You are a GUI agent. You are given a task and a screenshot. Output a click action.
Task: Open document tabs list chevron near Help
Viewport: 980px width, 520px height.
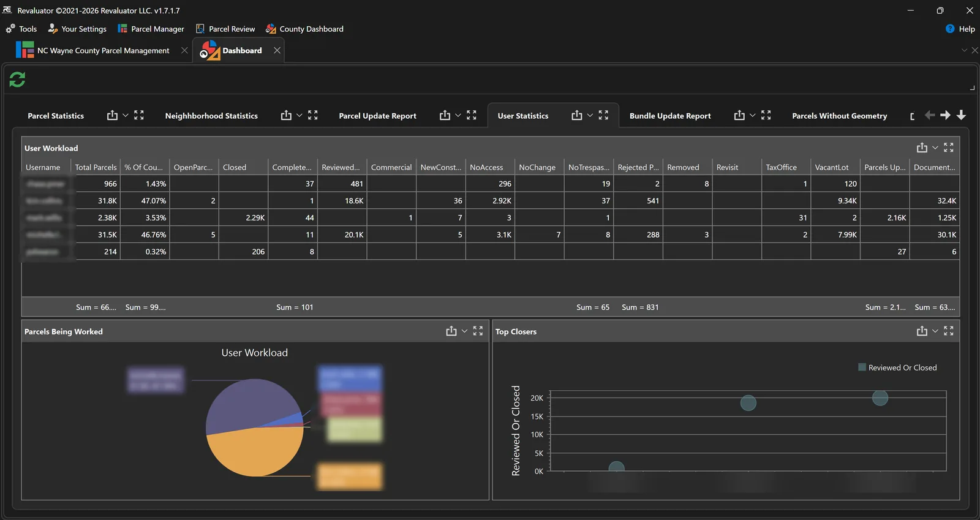tap(964, 50)
